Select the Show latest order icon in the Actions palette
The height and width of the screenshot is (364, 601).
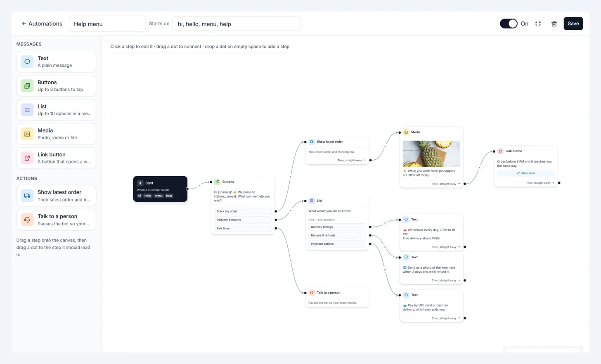27,196
